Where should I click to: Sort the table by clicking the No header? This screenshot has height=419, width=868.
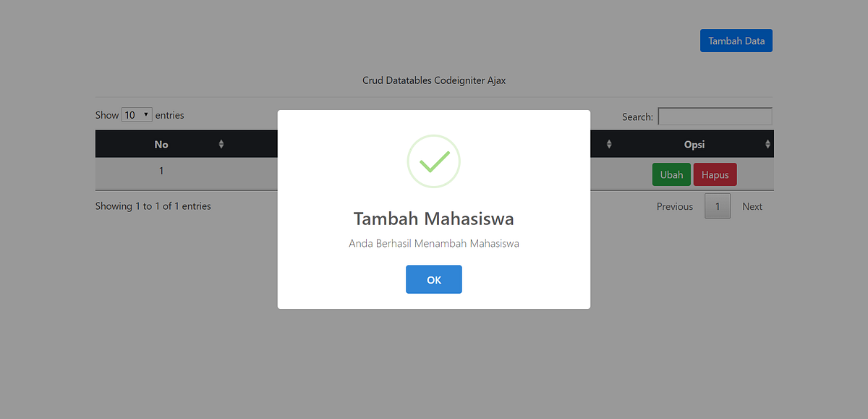click(161, 144)
